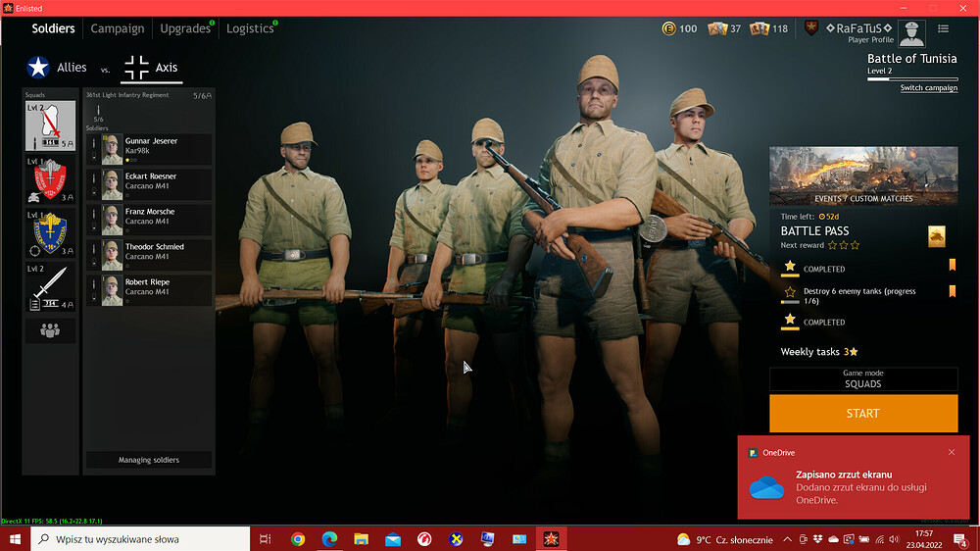Expand hidden system tray icons
The width and height of the screenshot is (980, 551).
click(788, 539)
